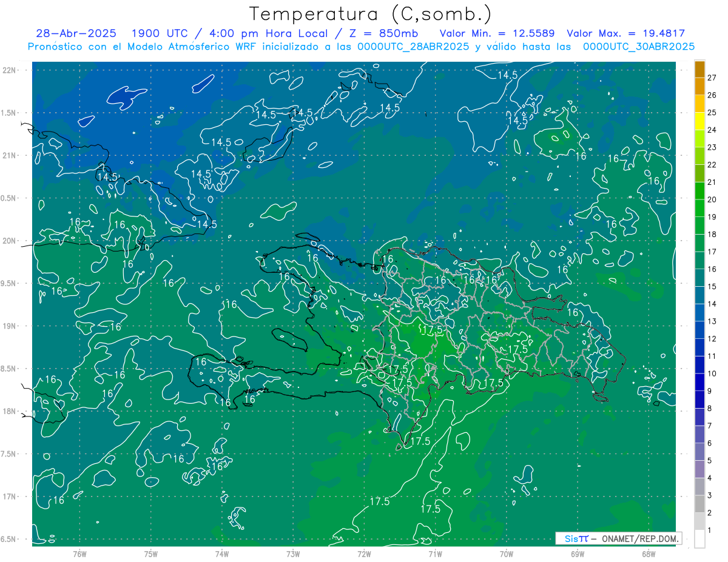Click the "Valor Min. = 12.5589" readout

[497, 34]
